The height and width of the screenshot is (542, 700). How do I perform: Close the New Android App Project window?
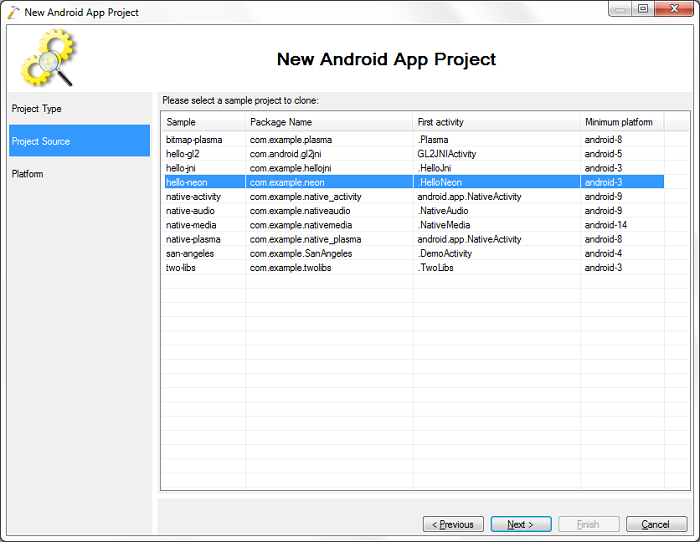pyautogui.click(x=674, y=8)
